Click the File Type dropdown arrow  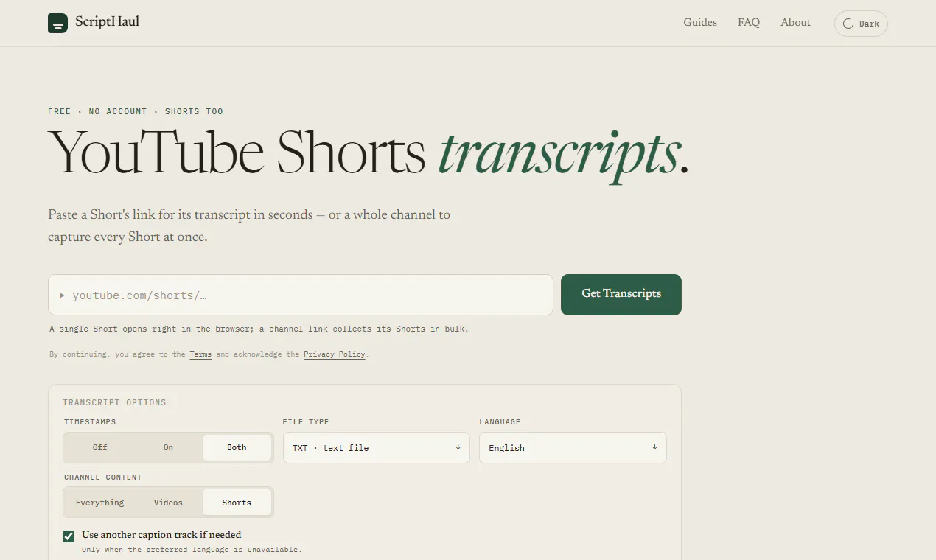458,447
